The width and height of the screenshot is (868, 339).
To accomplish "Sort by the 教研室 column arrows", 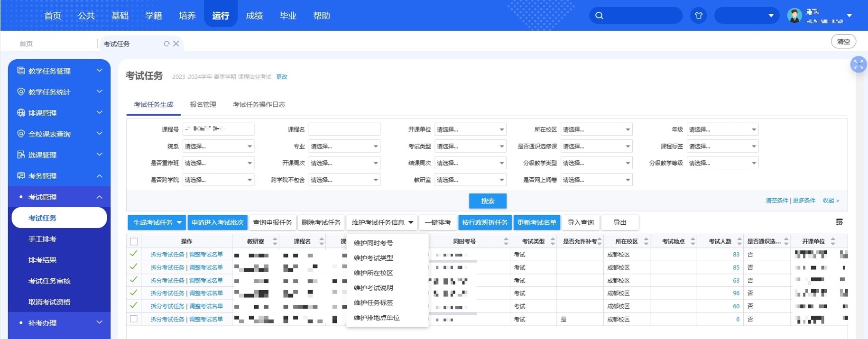I will pos(275,241).
